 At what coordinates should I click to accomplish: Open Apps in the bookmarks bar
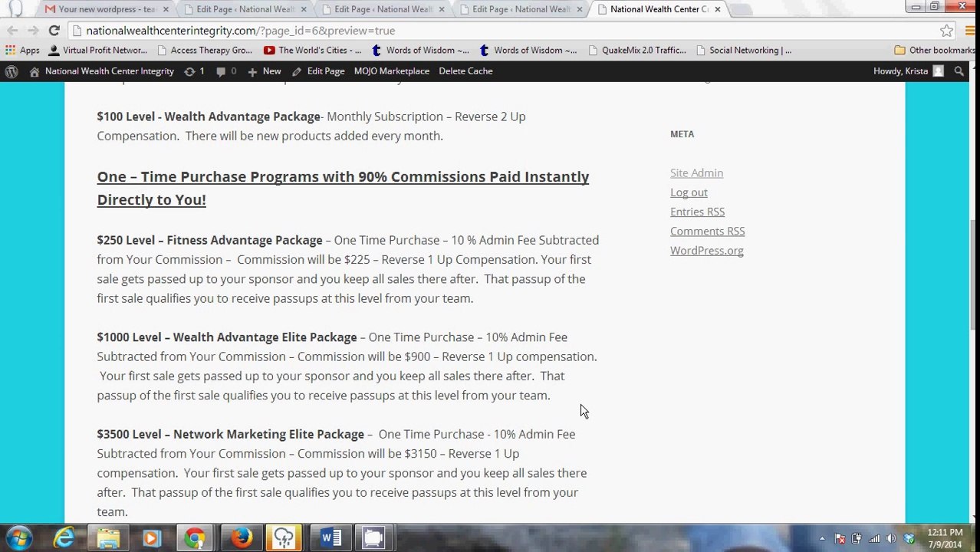(x=22, y=51)
